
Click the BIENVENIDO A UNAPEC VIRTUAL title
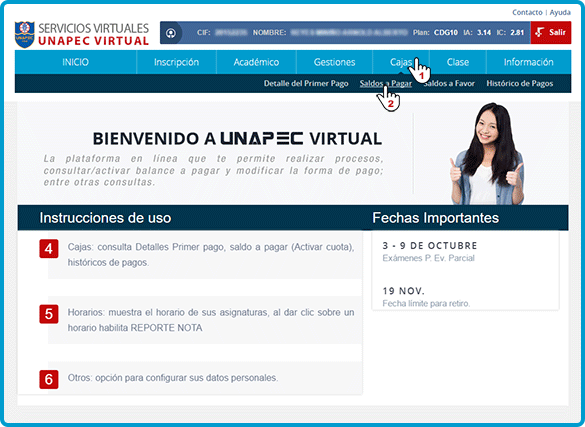237,139
